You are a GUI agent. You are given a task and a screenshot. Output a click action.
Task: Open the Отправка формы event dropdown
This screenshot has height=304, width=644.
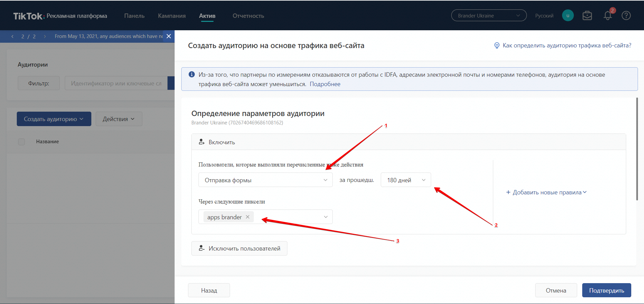click(x=265, y=180)
